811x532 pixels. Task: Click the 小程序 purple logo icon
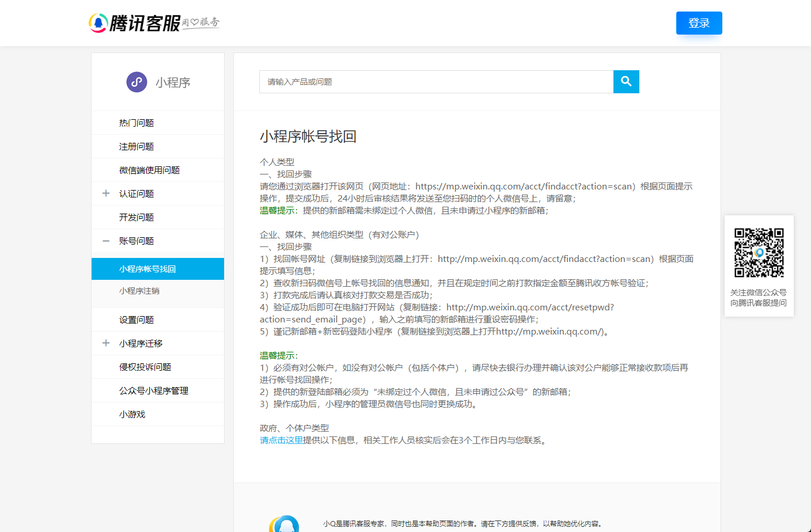[x=137, y=82]
